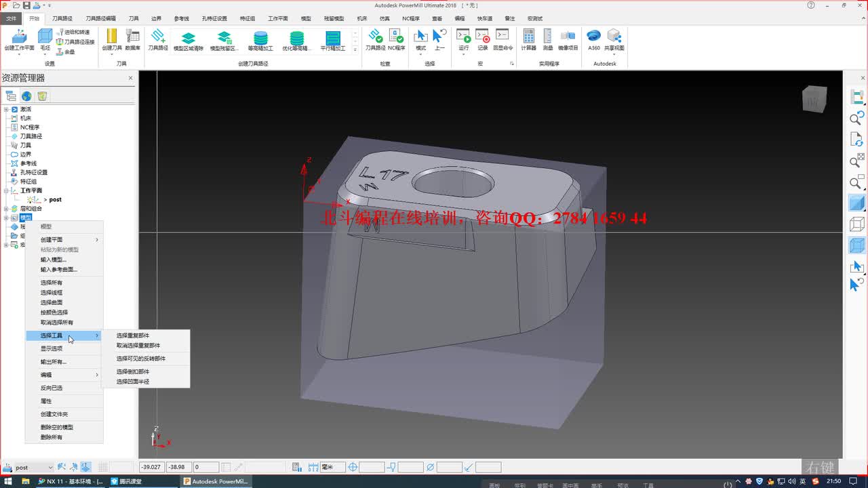868x488 pixels.
Task: Open 进给和转速 settings
Action: tap(73, 32)
